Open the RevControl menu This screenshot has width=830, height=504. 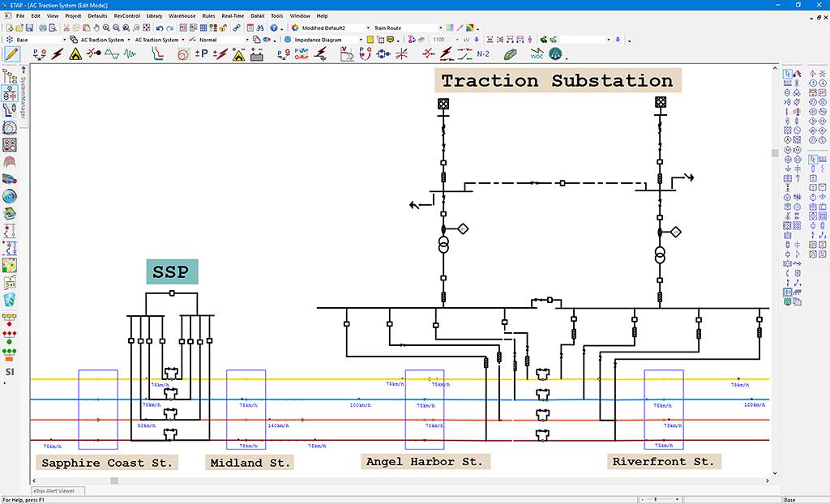click(x=126, y=15)
